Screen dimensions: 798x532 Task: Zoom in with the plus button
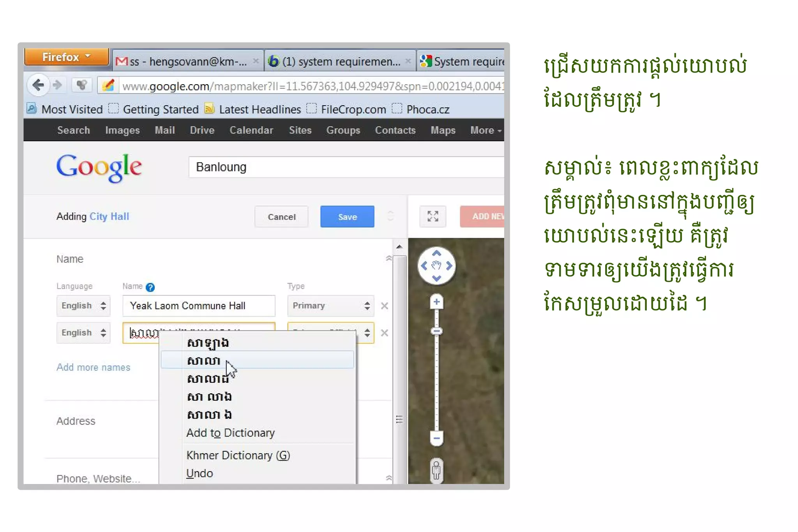coord(436,302)
